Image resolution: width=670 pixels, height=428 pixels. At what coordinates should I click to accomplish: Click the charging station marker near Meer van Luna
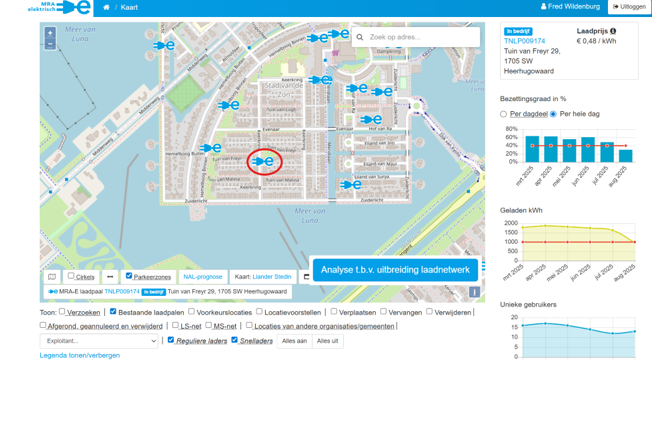pos(164,45)
